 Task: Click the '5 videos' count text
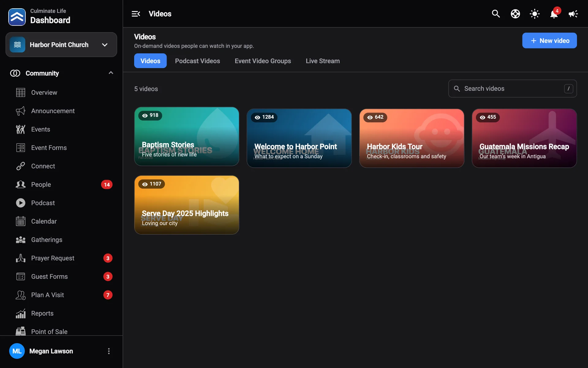tap(146, 89)
